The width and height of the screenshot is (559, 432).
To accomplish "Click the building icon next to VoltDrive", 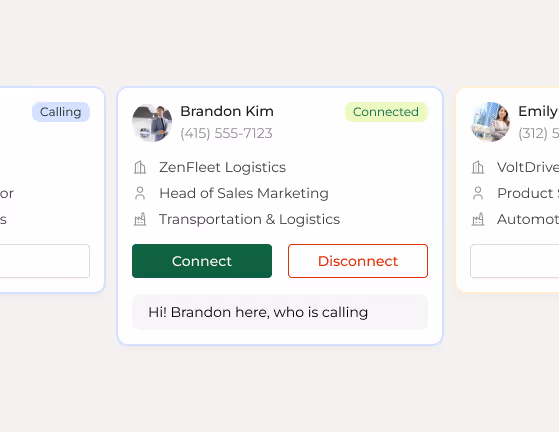I will pyautogui.click(x=478, y=167).
